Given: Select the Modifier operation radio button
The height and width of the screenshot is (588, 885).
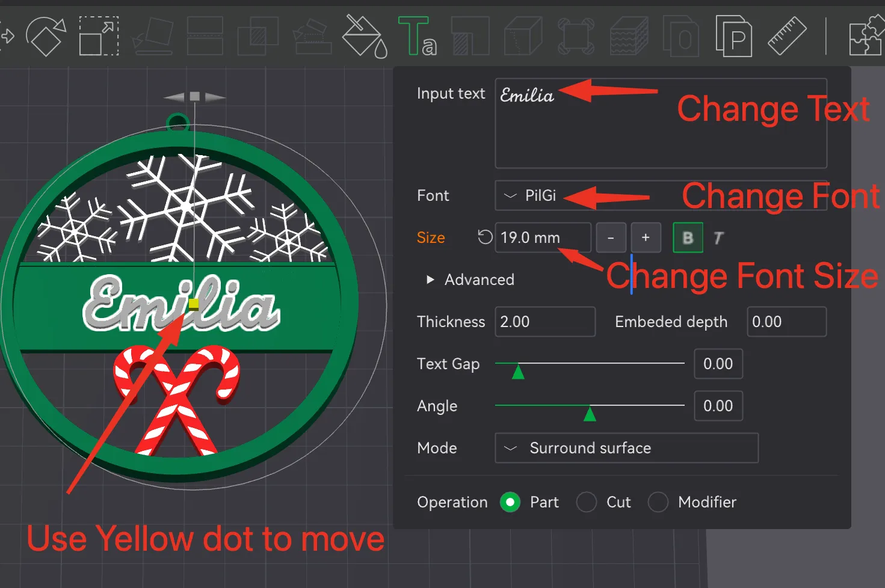Looking at the screenshot, I should (x=658, y=502).
